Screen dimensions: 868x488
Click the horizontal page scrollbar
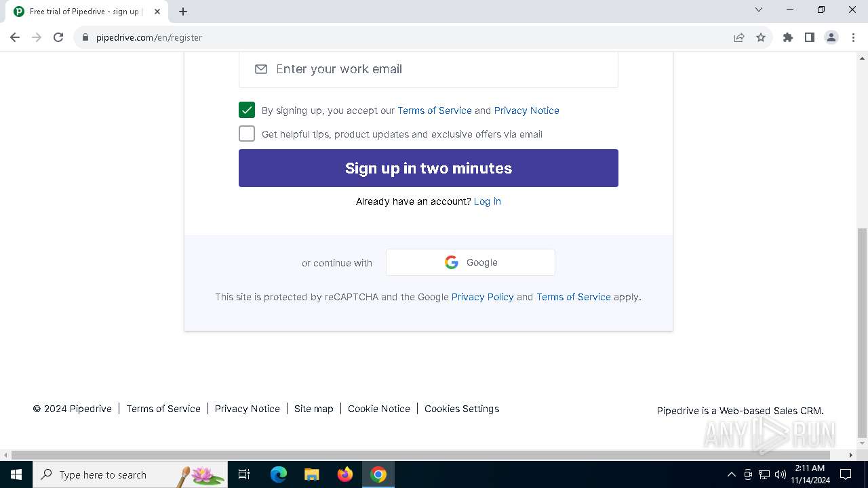[x=421, y=455]
